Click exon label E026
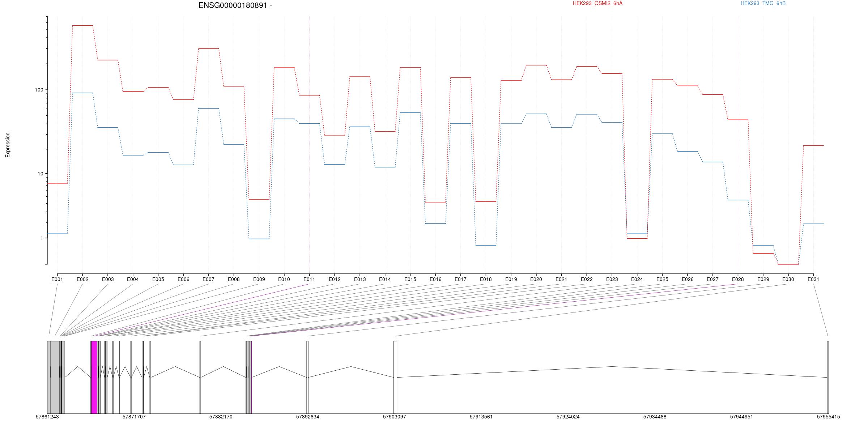This screenshot has width=868, height=434. point(688,279)
